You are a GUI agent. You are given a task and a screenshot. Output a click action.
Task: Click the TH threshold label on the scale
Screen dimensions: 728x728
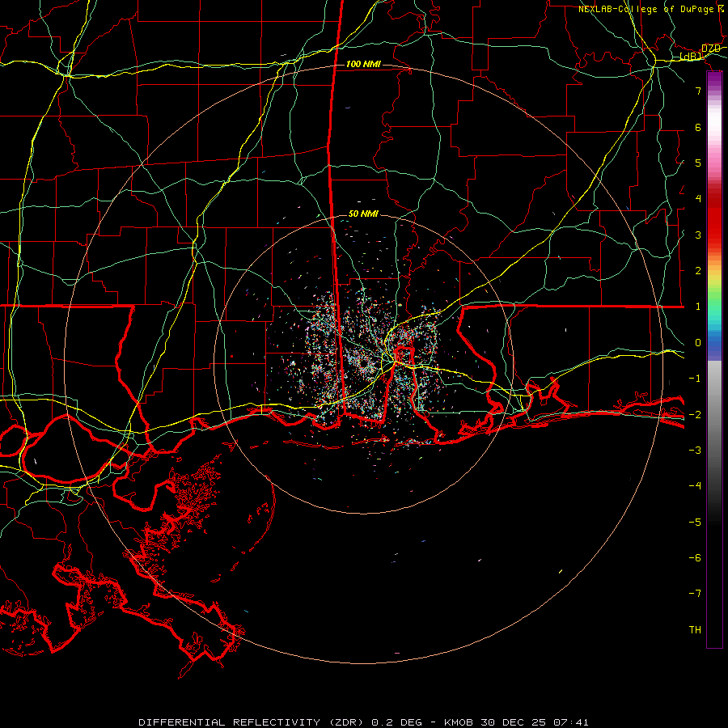tap(695, 630)
